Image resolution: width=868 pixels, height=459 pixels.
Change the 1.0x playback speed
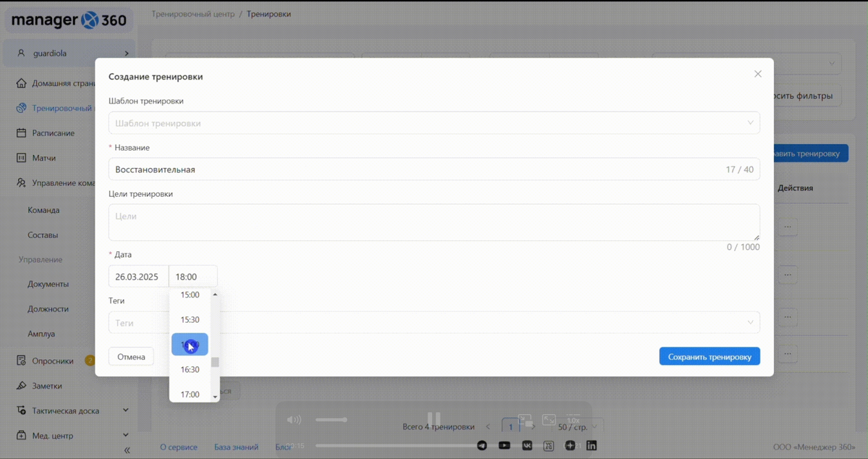(573, 420)
